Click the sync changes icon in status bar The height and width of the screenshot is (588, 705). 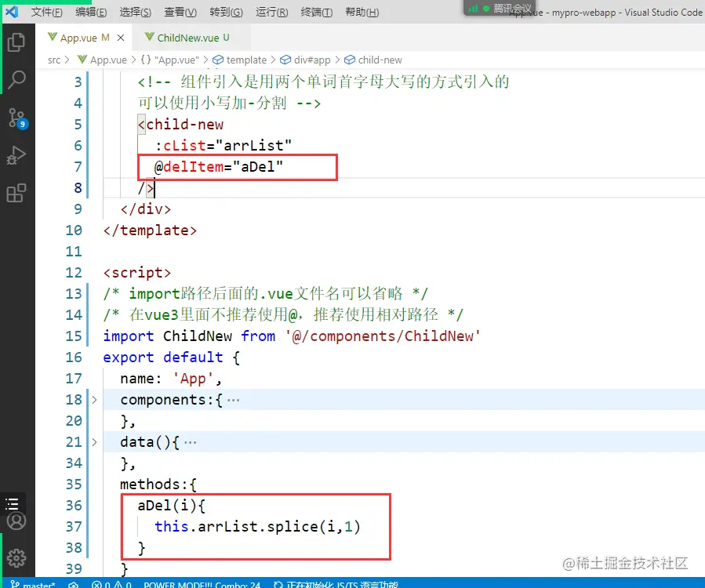73,585
